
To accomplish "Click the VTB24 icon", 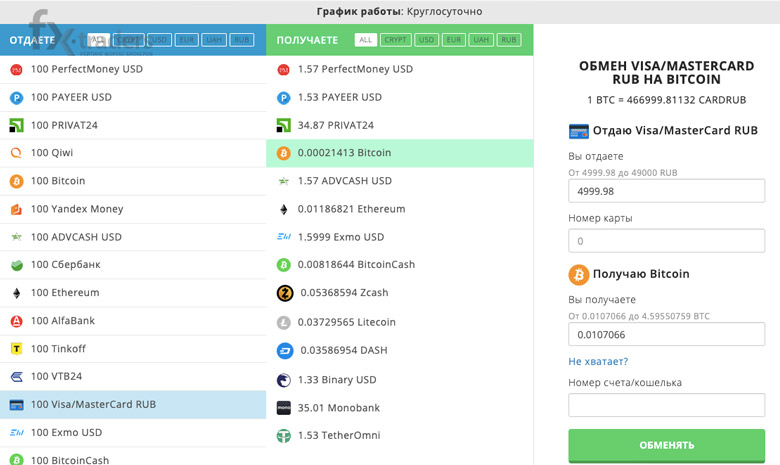I will (16, 377).
